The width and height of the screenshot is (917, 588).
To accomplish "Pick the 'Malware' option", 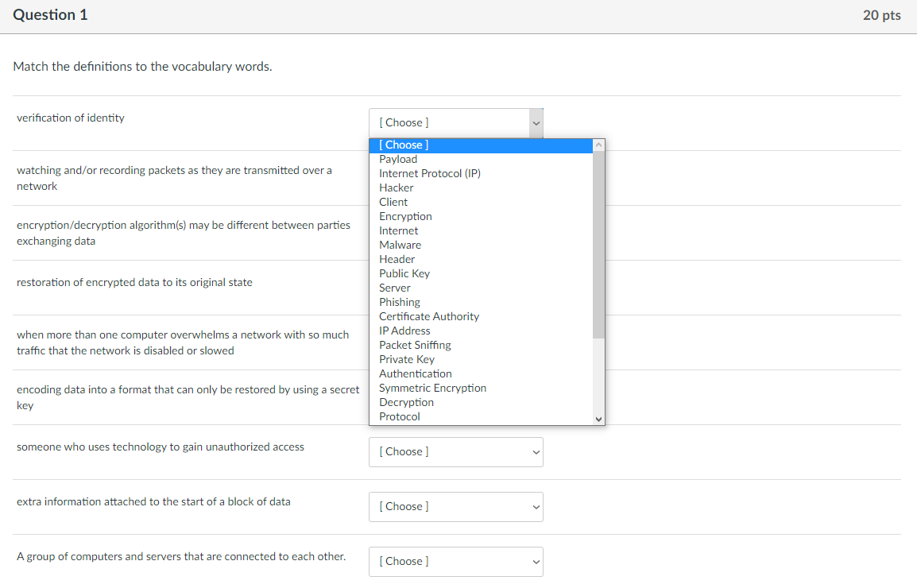I will (481, 246).
